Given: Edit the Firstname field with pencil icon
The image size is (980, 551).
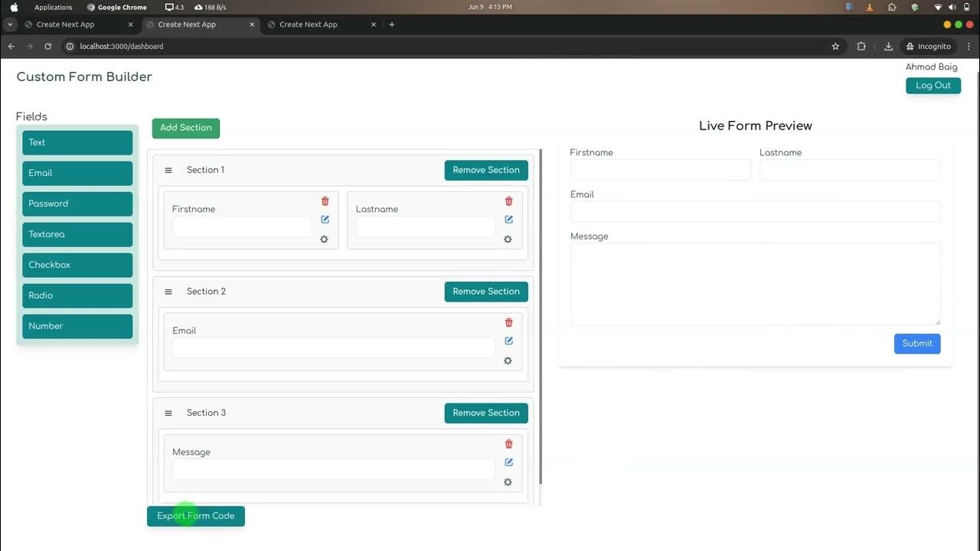Looking at the screenshot, I should [x=325, y=220].
